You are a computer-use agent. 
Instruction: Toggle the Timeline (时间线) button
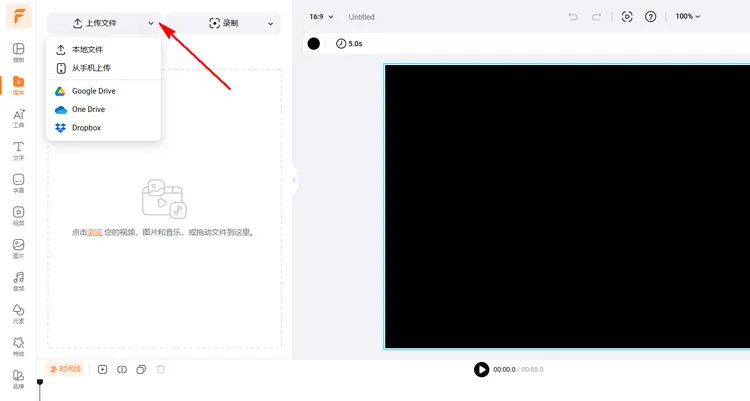click(x=65, y=369)
